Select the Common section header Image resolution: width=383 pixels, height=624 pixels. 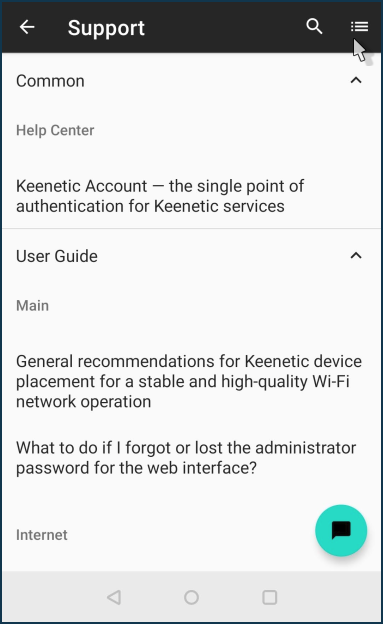click(x=191, y=81)
